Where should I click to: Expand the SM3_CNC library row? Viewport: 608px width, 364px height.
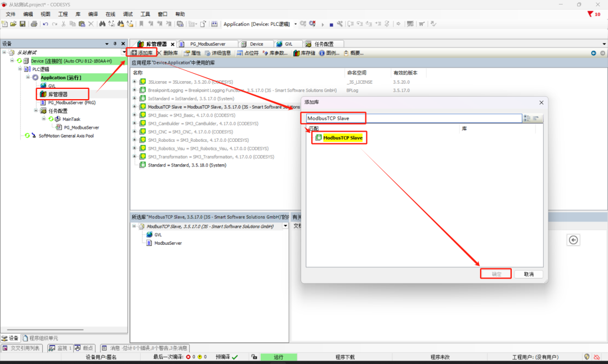pos(135,132)
